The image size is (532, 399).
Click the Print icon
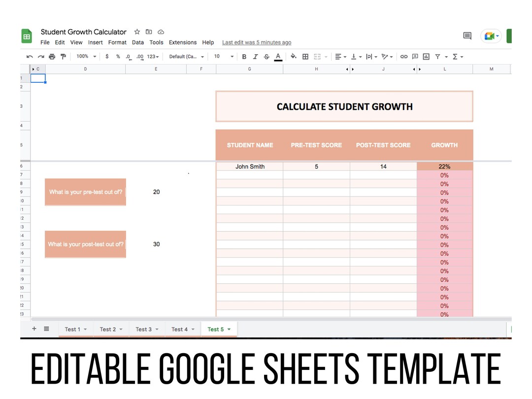click(x=52, y=56)
